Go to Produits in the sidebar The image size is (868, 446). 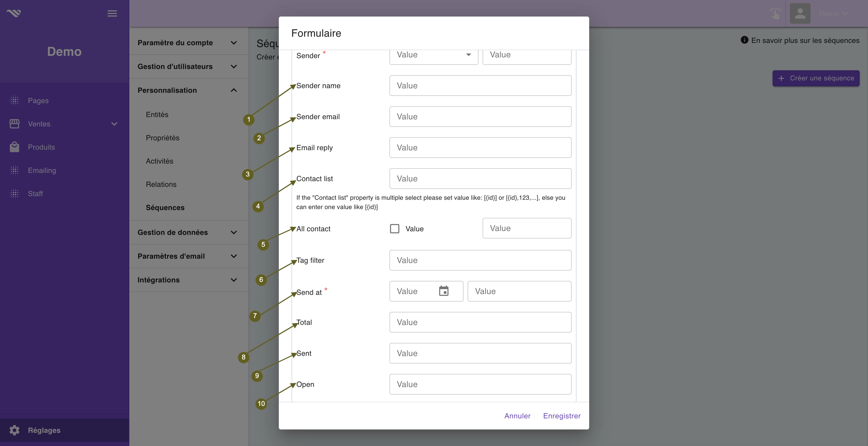(x=41, y=147)
